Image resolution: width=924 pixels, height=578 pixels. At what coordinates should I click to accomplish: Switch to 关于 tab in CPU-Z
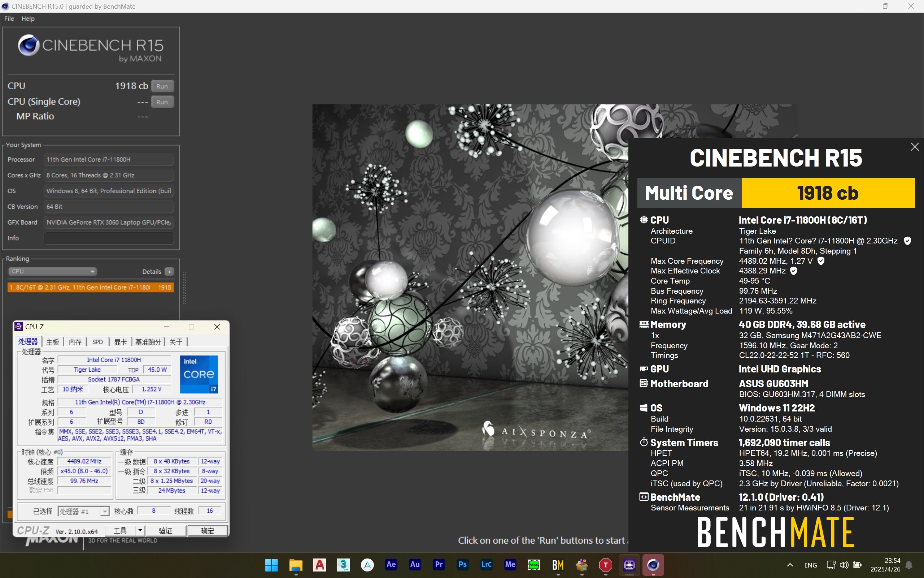(176, 342)
